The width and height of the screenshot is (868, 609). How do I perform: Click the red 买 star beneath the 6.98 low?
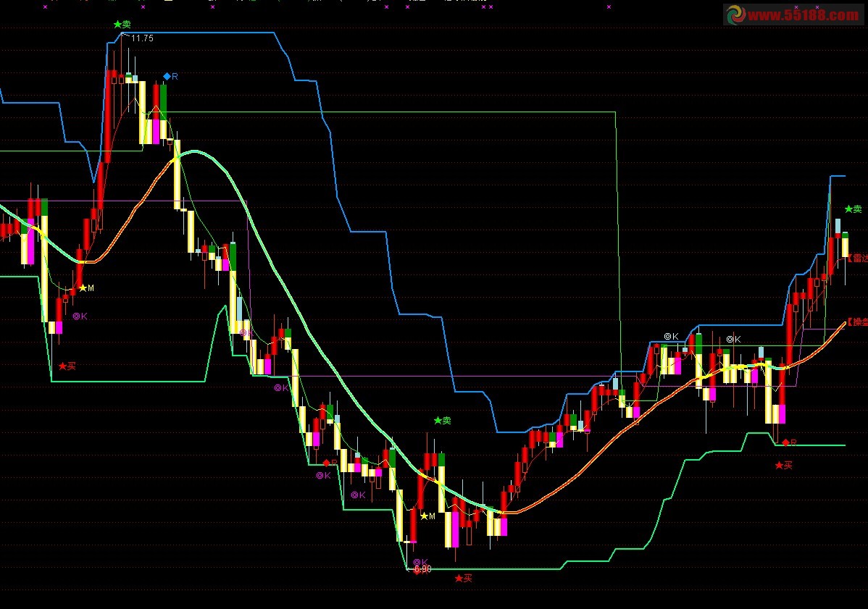pyautogui.click(x=463, y=578)
